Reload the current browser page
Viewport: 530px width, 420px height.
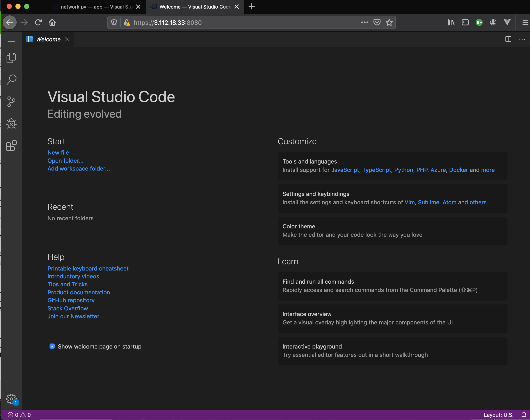point(38,22)
